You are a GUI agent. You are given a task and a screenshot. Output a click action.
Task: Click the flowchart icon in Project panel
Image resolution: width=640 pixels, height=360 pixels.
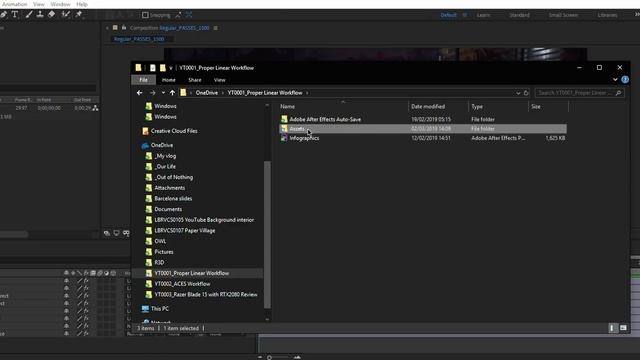95,108
